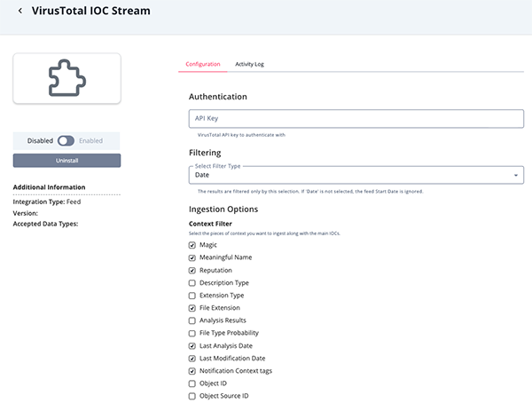The width and height of the screenshot is (532, 403).
Task: Check the Description Type checkbox
Action: point(192,282)
